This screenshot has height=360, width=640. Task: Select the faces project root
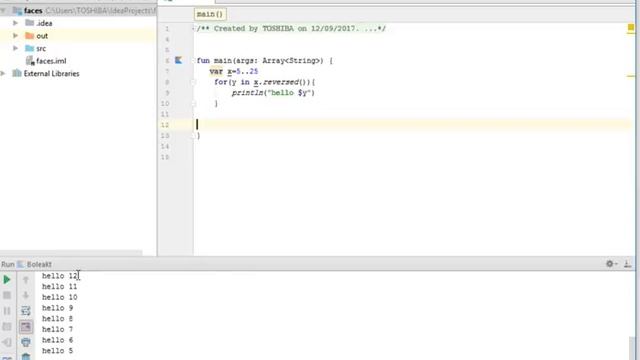click(78, 11)
